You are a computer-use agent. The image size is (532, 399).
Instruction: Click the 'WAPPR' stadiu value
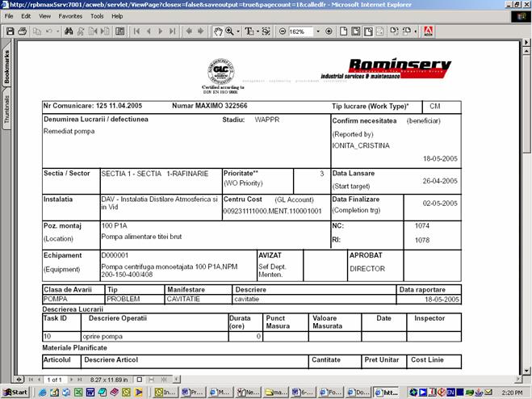[x=267, y=120]
